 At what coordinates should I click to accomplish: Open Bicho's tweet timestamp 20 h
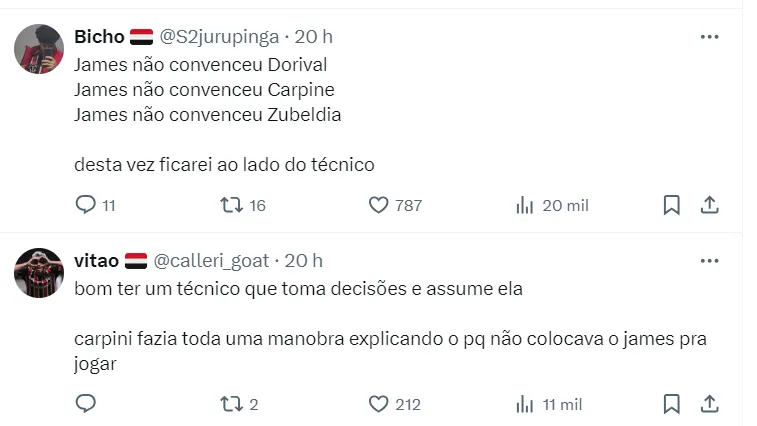coord(314,37)
